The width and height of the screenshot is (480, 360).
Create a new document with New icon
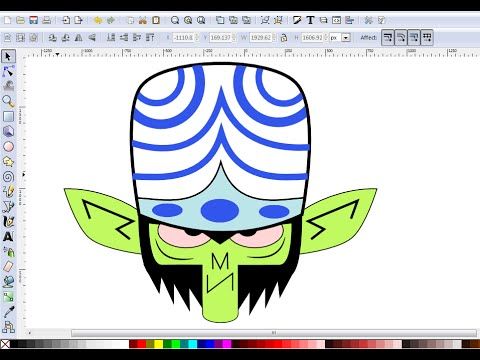[7, 21]
